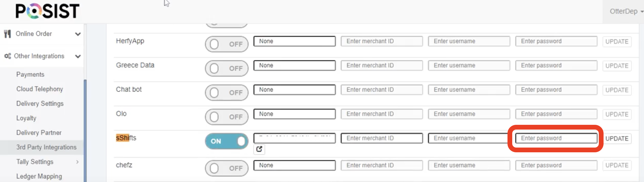
Task: Click UPDATE button in sShifts row
Action: tap(617, 138)
